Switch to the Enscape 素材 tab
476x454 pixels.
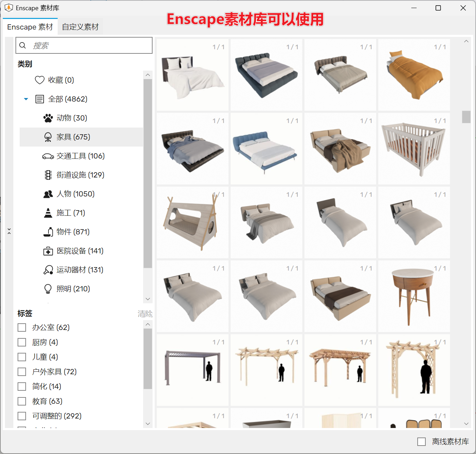(30, 27)
